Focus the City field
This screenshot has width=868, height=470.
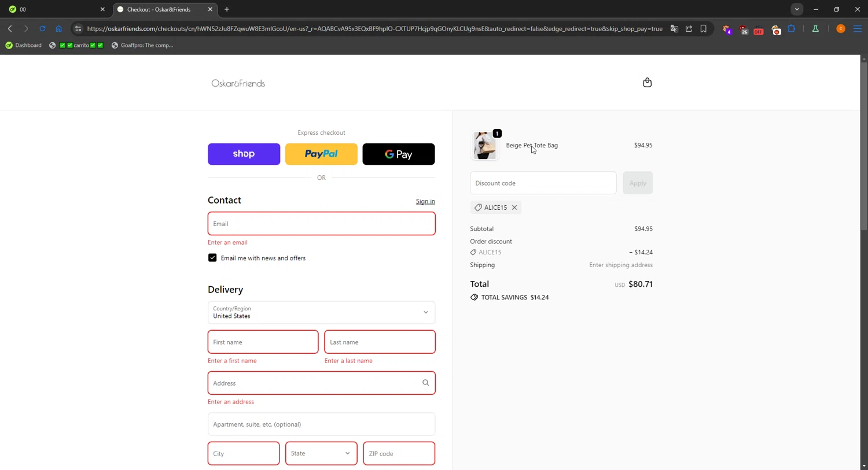point(244,453)
